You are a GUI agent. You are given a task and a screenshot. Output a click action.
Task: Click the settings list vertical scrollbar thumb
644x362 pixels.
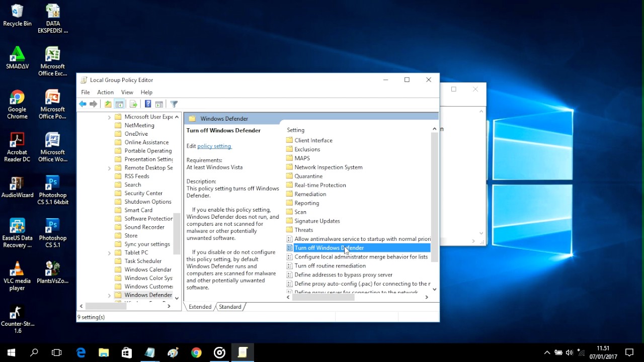(x=434, y=197)
